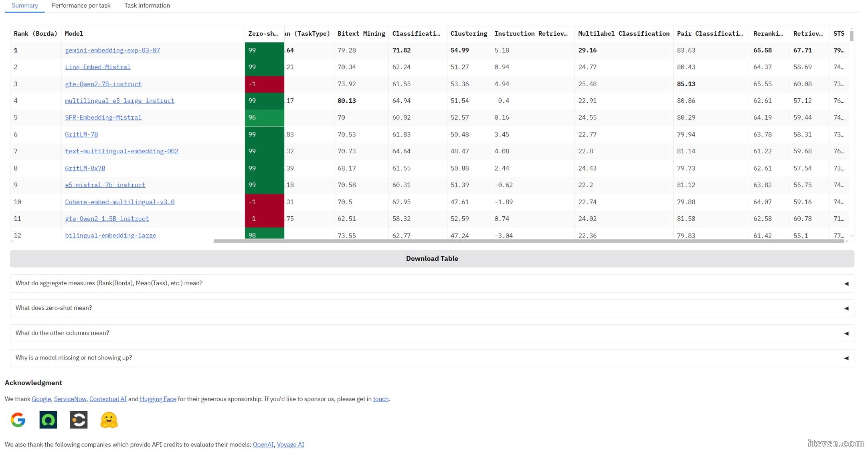Download the leaderboard table
The height and width of the screenshot is (455, 868).
click(432, 259)
